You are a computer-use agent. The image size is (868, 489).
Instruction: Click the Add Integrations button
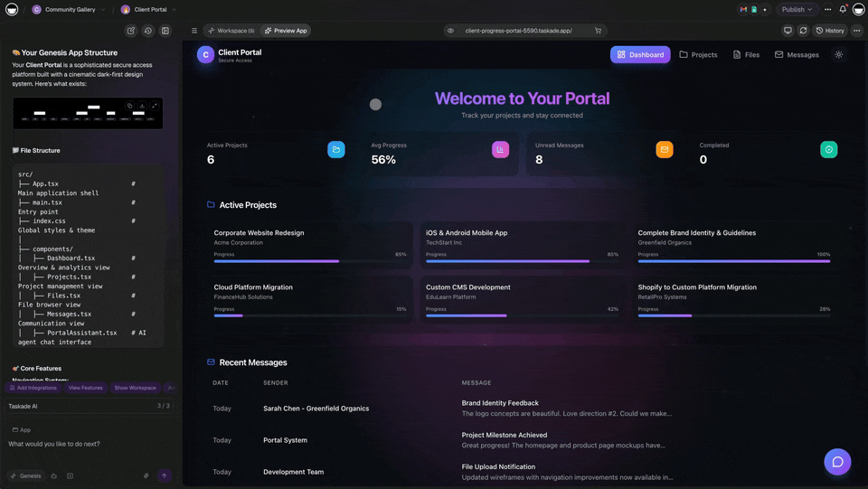[33, 388]
